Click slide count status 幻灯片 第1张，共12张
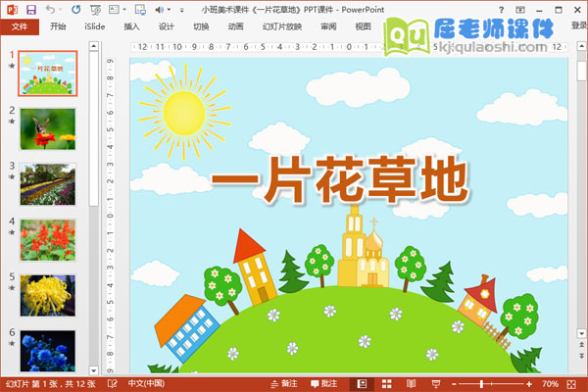588x392 pixels. pyautogui.click(x=51, y=384)
